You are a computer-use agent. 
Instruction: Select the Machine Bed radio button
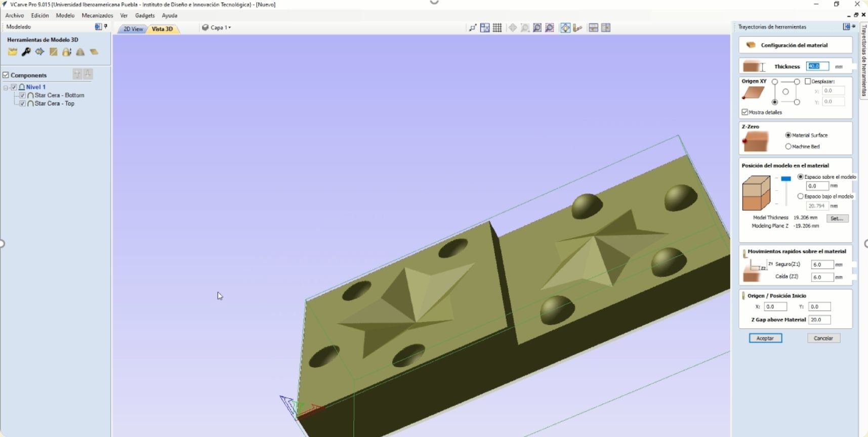click(788, 146)
